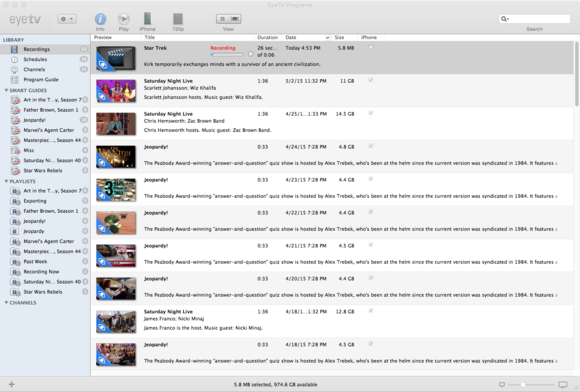
Task: Click the Recording Now playlist icon
Action: pos(15,271)
